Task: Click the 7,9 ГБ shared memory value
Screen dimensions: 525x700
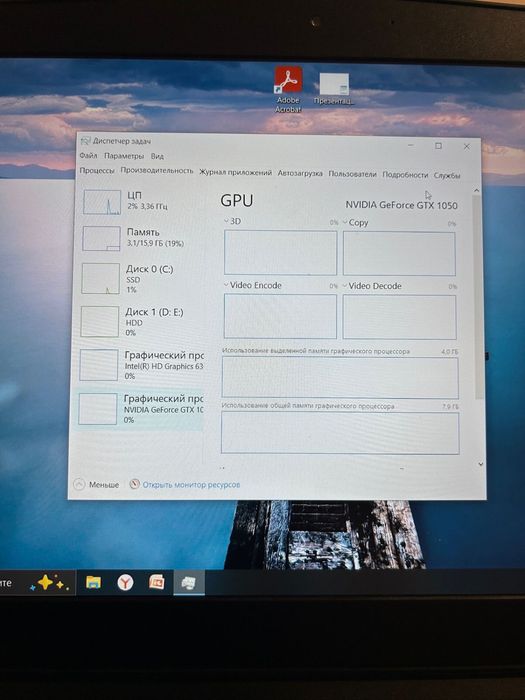Action: [x=450, y=407]
